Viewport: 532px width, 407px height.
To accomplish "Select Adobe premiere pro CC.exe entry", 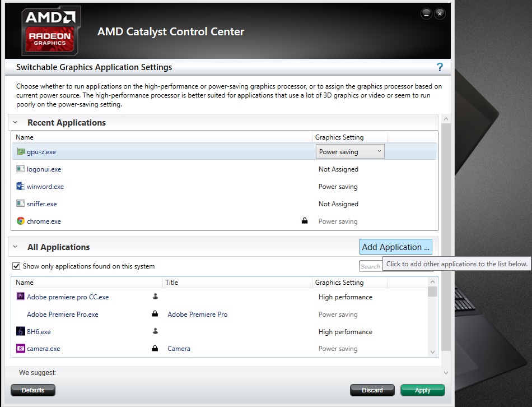I will (x=68, y=297).
